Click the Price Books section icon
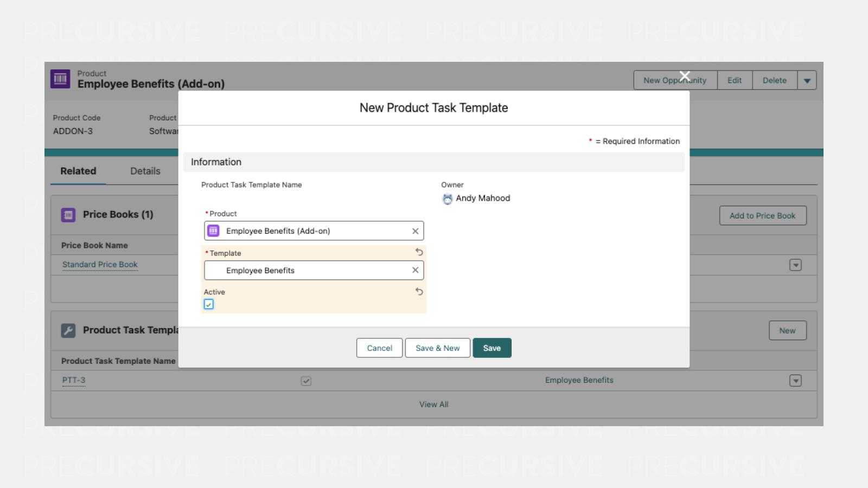 pyautogui.click(x=68, y=215)
